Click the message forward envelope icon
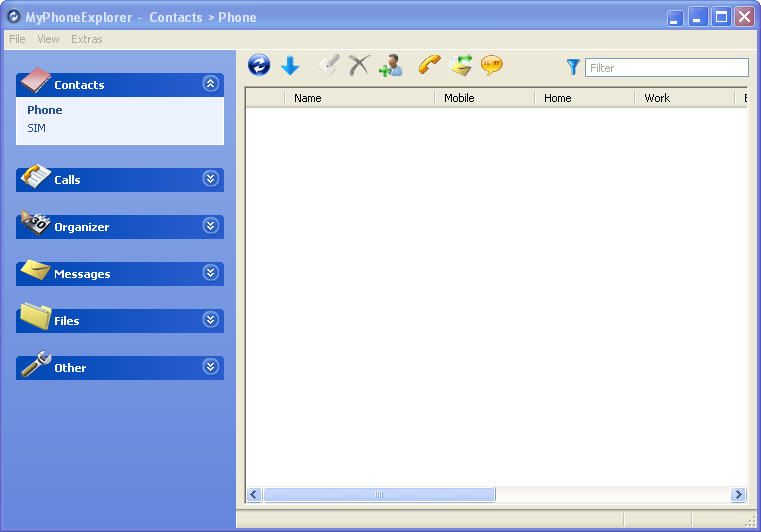 coord(461,65)
